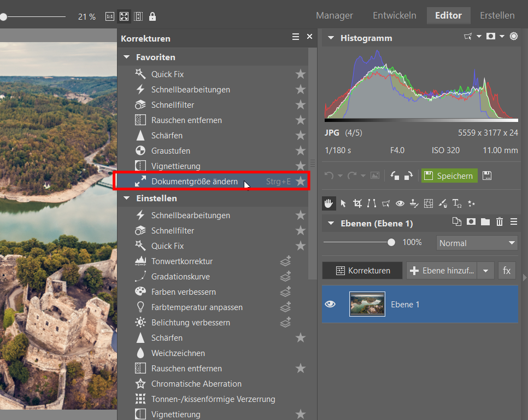Viewport: 528px width, 420px height.
Task: Toggle favorite star for Graustufen
Action: coord(301,150)
